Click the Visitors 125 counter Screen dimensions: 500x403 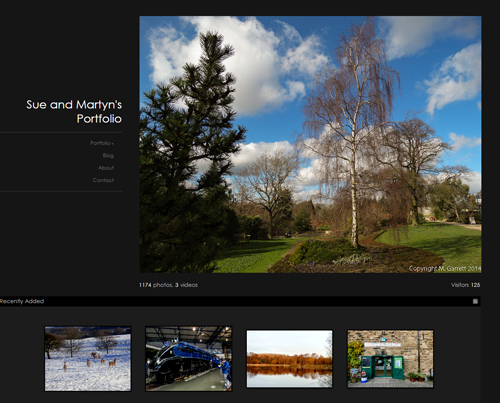point(465,285)
